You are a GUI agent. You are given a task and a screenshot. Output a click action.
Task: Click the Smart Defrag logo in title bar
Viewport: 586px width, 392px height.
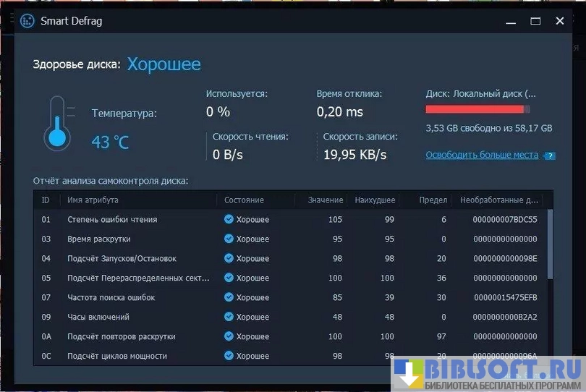pyautogui.click(x=27, y=21)
